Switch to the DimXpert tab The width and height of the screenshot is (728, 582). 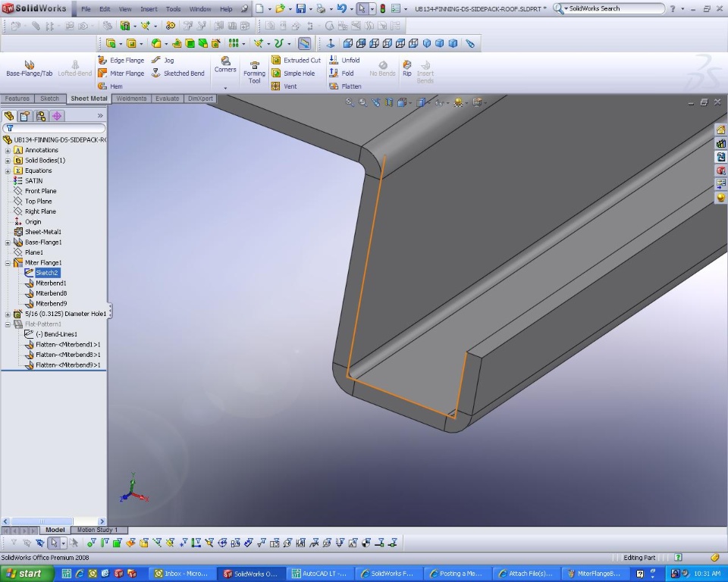(200, 99)
